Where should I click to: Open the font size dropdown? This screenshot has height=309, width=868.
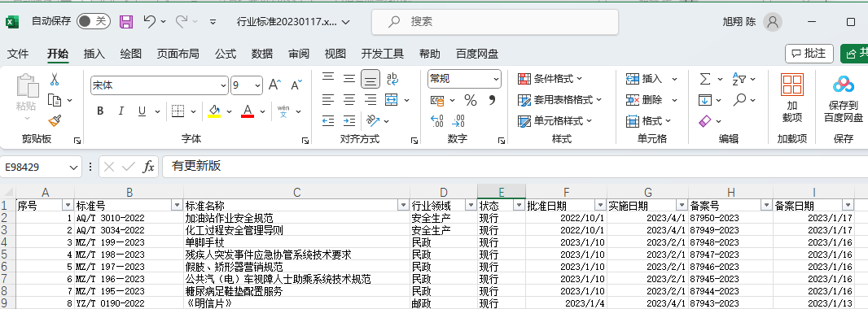258,85
